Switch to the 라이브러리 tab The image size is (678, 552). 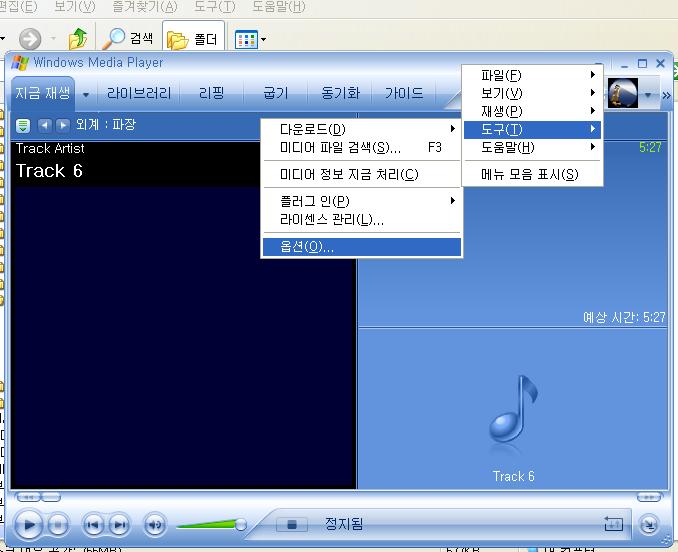point(139,93)
